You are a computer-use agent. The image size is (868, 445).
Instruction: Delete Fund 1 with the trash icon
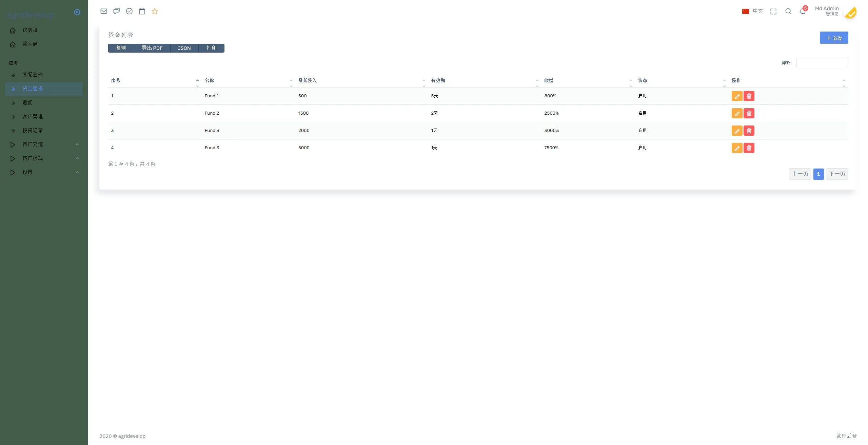click(x=749, y=96)
